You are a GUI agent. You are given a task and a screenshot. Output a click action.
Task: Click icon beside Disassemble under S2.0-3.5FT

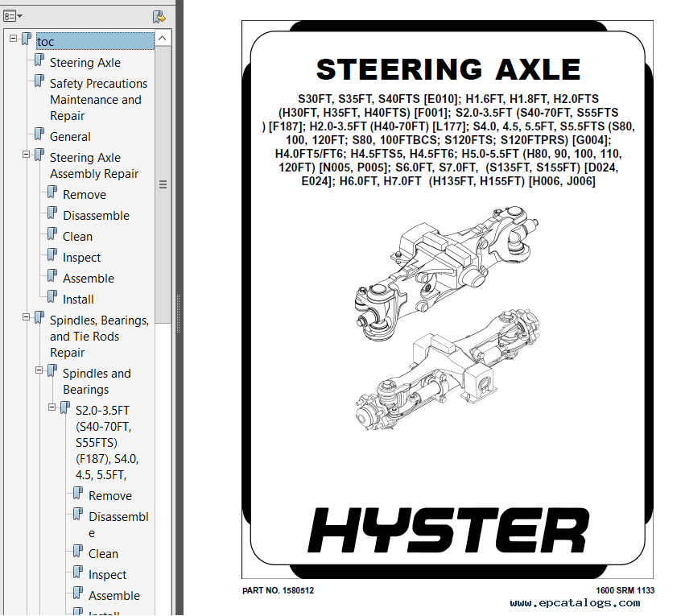pos(78,514)
